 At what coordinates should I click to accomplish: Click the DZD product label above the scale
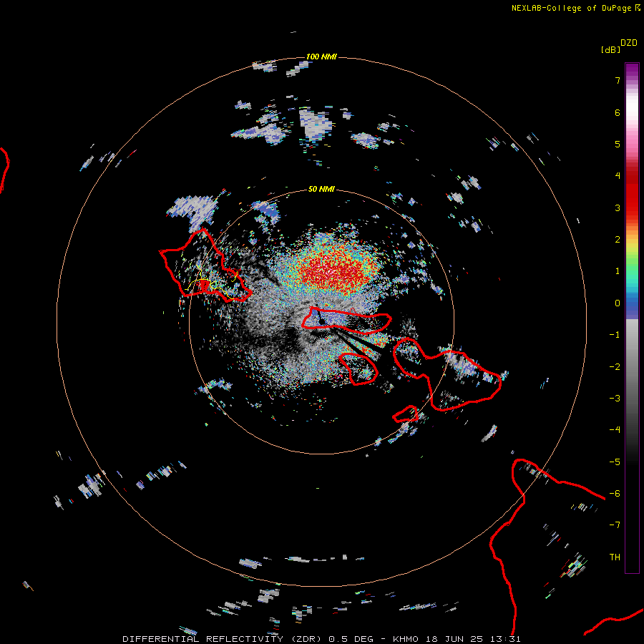pos(629,43)
